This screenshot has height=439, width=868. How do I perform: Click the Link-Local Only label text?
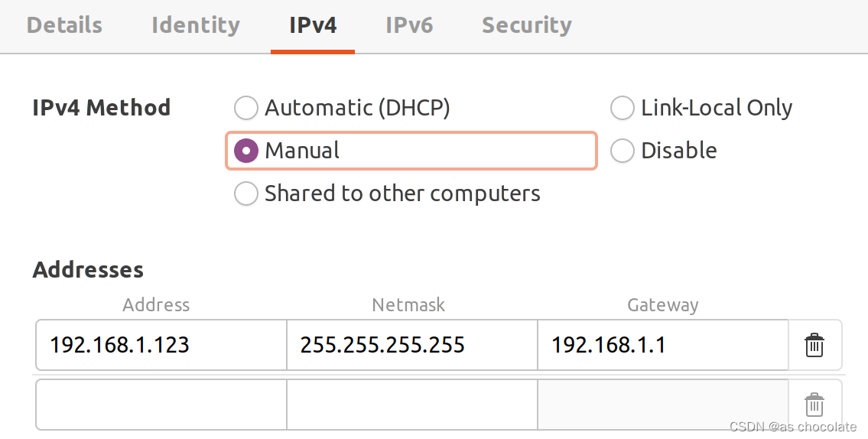point(717,108)
